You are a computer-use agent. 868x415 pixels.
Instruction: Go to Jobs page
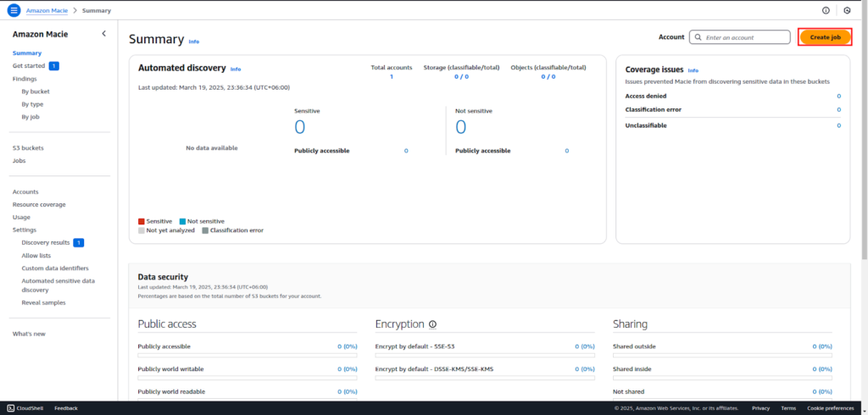19,160
